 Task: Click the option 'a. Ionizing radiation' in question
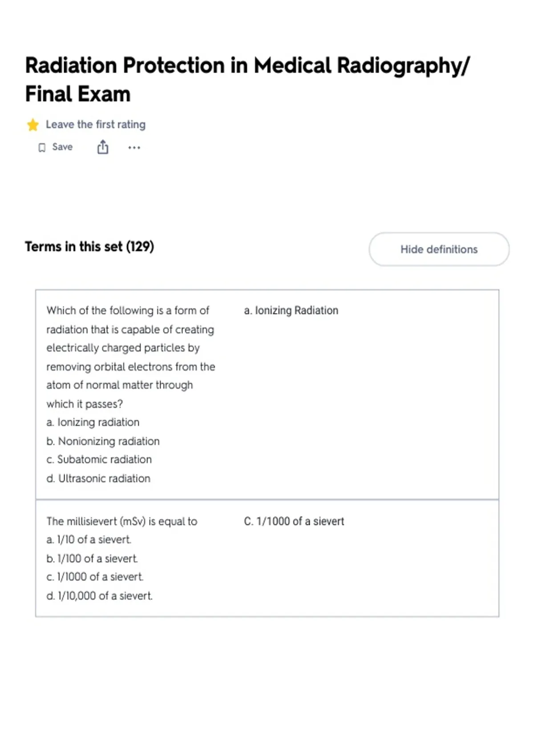(x=93, y=422)
